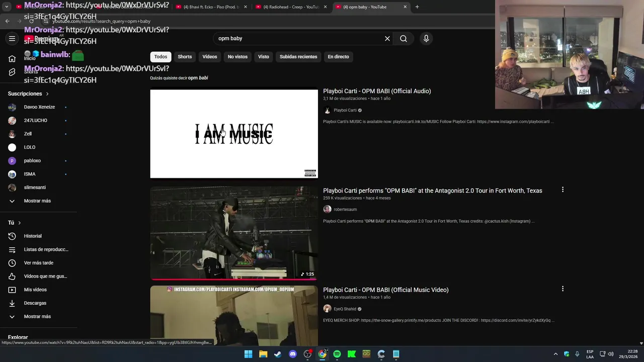Click the thumbs-up Videos que me gustan icon
Image resolution: width=644 pixels, height=362 pixels.
coord(12,276)
